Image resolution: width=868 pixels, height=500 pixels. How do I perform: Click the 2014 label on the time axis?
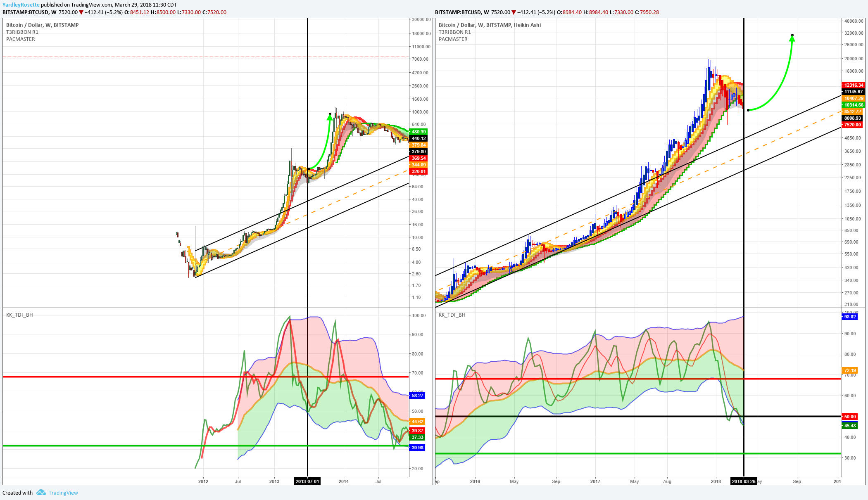343,481
